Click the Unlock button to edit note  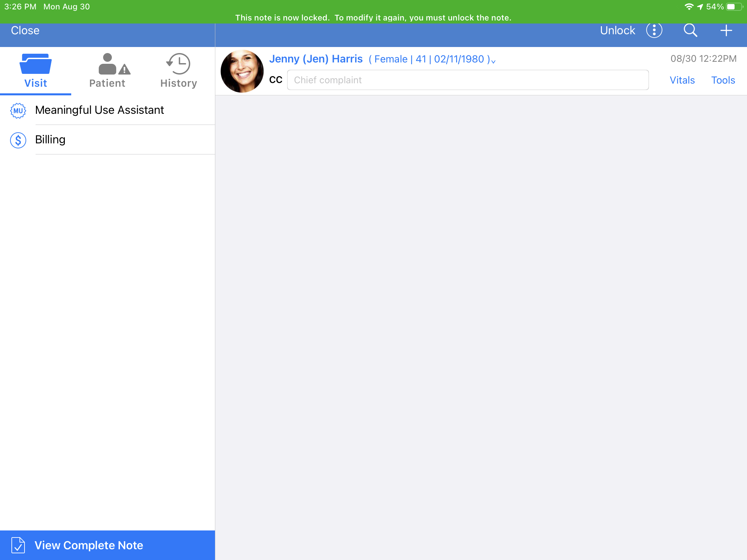point(617,31)
